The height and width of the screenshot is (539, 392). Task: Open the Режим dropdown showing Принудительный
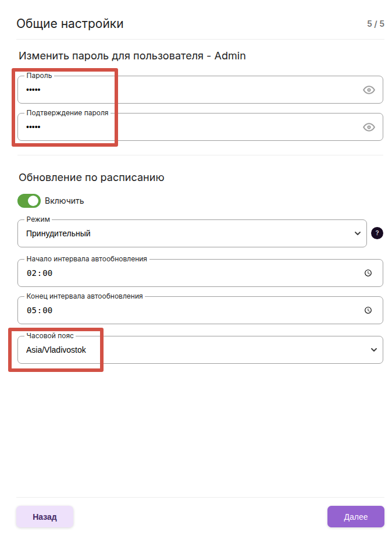tap(186, 233)
